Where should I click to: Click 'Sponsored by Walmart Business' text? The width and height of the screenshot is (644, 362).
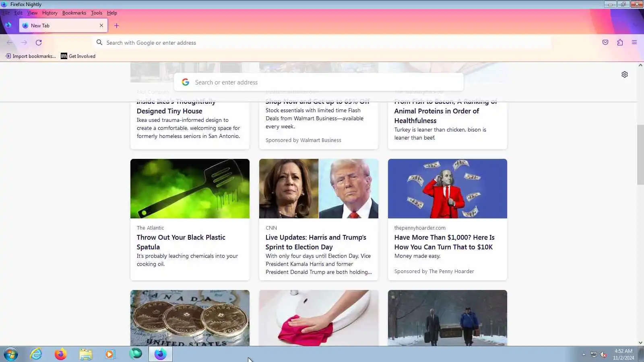(x=303, y=140)
